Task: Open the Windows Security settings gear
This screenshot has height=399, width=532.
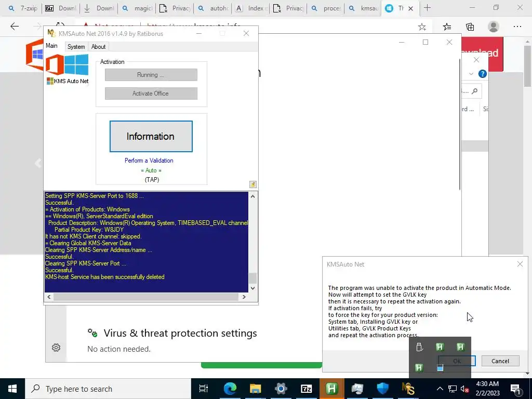Action: click(56, 348)
